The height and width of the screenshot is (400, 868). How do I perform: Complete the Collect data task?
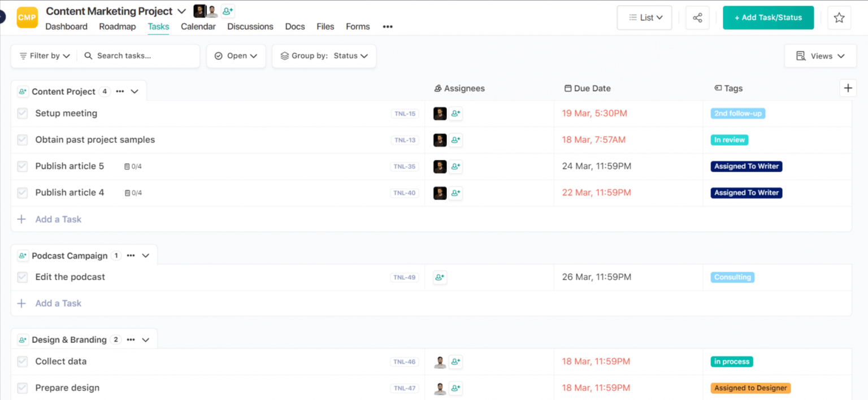pos(22,362)
